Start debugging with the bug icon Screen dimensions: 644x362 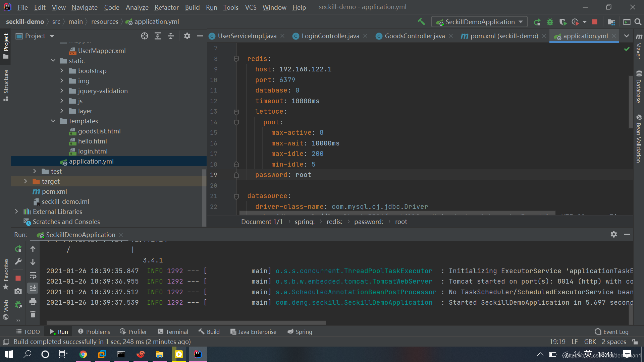point(550,22)
